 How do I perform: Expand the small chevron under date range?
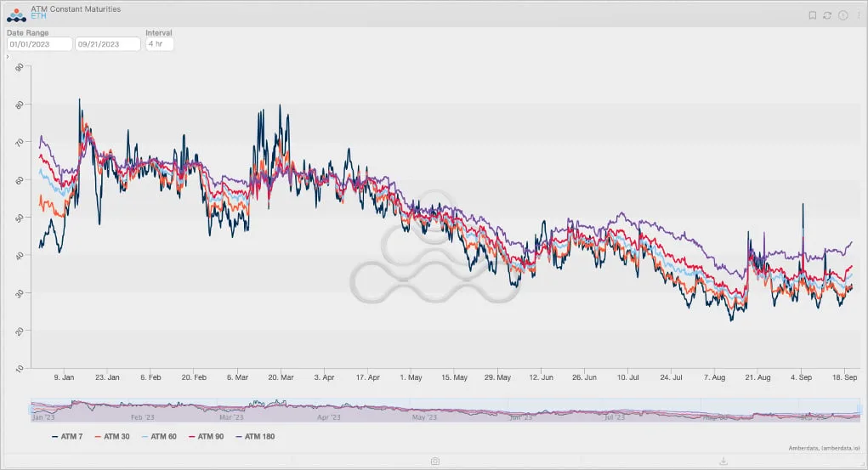pos(8,56)
